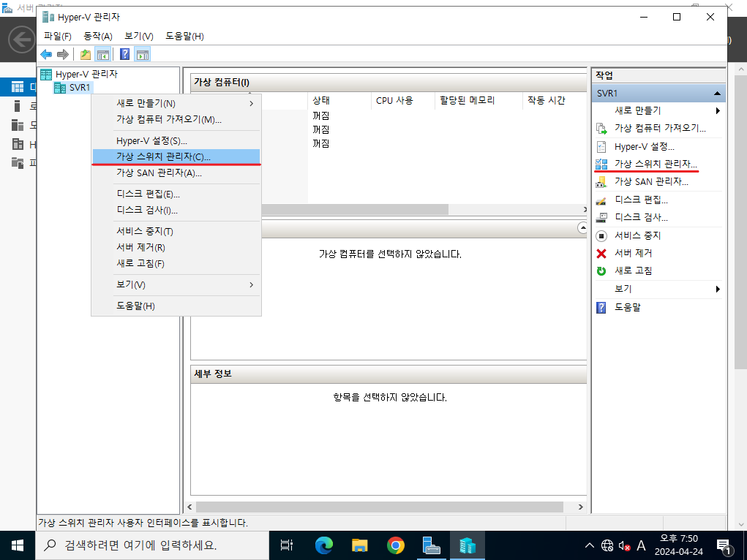The image size is (747, 560).
Task: Click the 디스크 편집 icon in actions pane
Action: click(601, 200)
